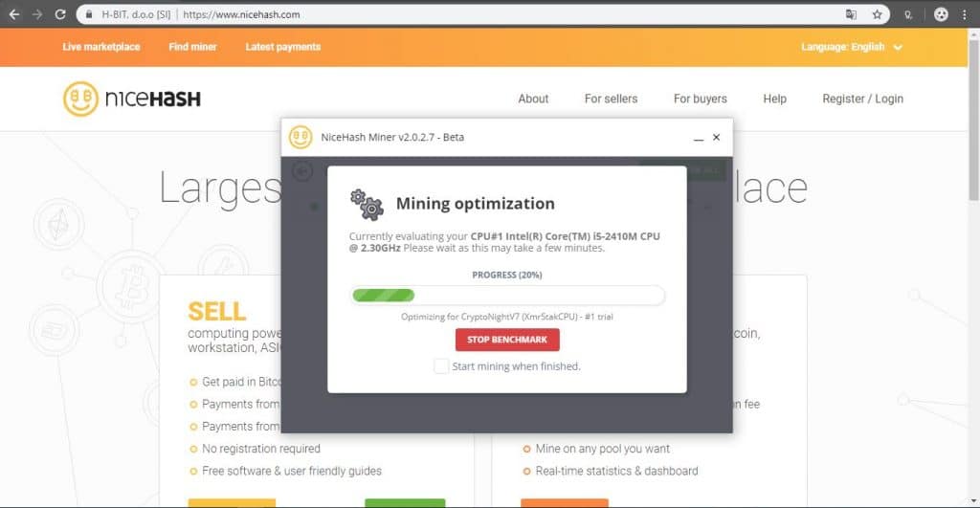Click the mining optimization gears icon

(366, 204)
